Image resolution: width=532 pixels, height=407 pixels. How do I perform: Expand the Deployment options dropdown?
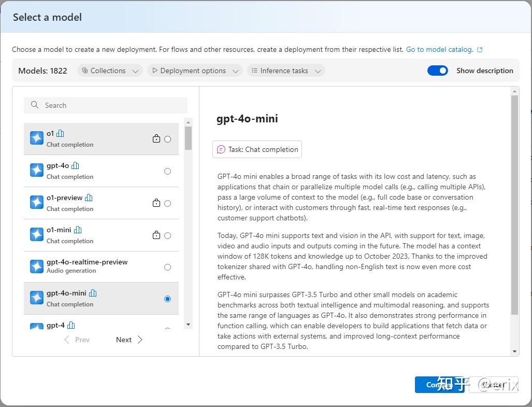point(195,71)
